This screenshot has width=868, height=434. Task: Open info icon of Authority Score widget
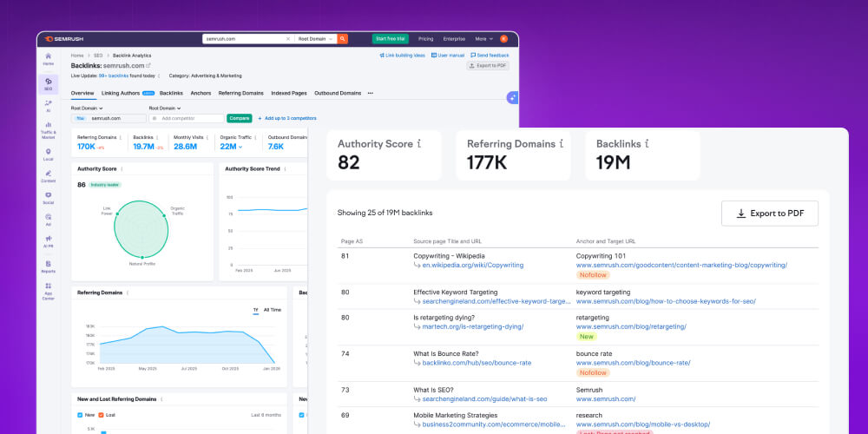pos(122,169)
